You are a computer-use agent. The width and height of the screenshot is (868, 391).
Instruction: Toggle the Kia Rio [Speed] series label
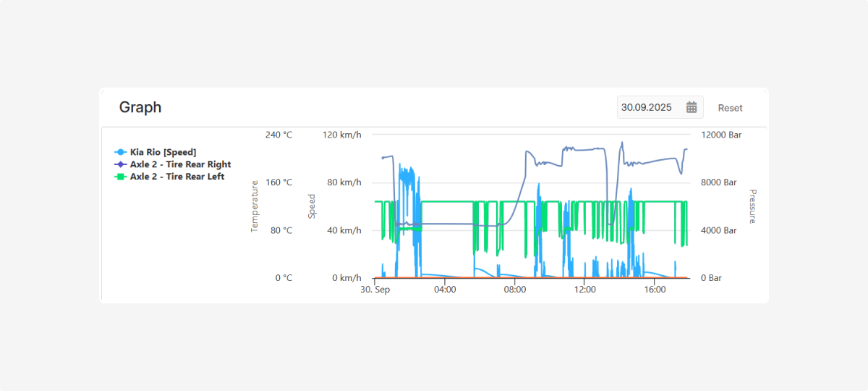point(163,152)
